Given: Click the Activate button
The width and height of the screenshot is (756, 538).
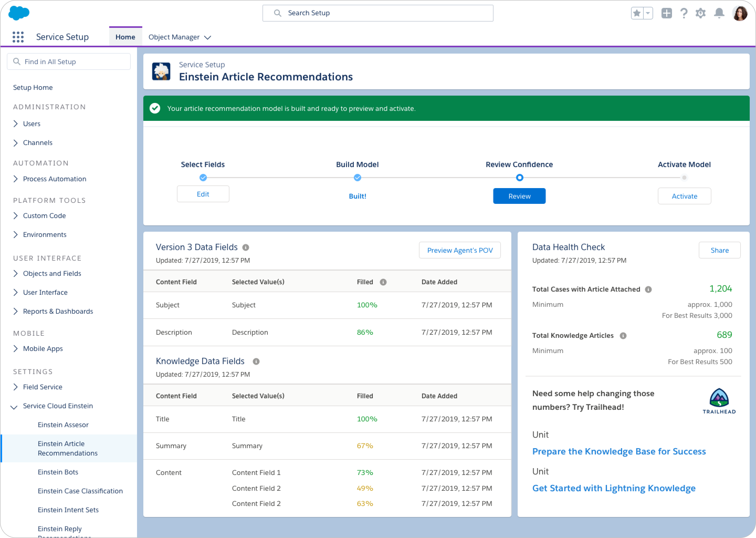Looking at the screenshot, I should coord(685,196).
